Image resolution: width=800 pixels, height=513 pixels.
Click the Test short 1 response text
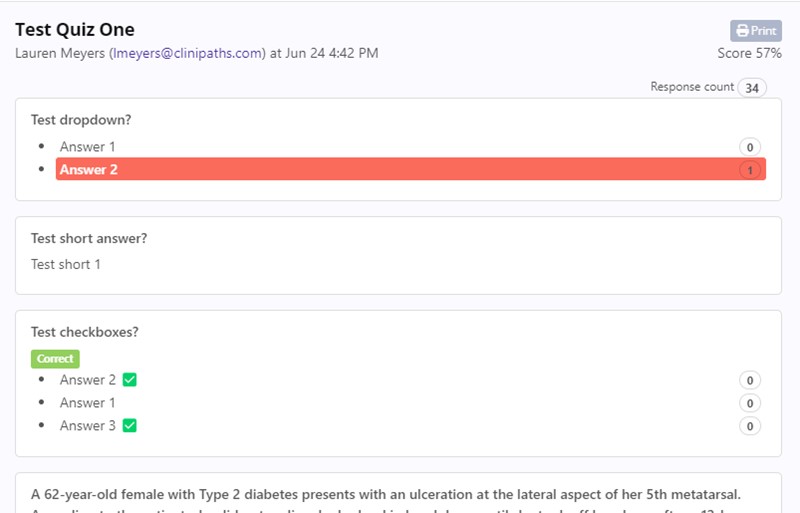[x=66, y=265]
